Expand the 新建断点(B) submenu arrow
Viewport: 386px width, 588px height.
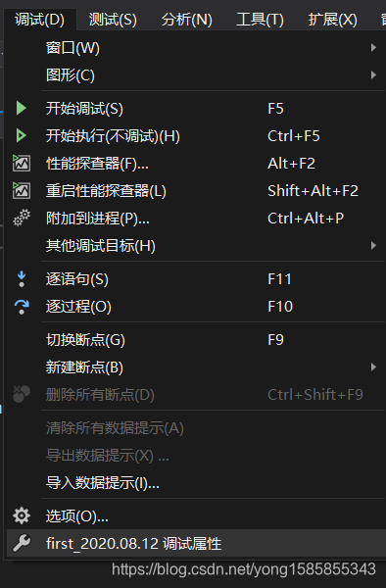[x=373, y=367]
